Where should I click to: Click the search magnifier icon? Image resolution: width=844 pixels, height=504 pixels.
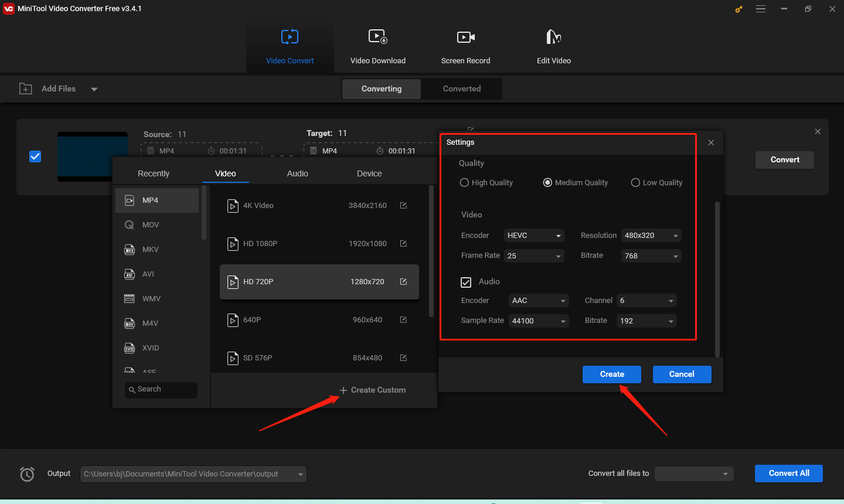point(132,390)
